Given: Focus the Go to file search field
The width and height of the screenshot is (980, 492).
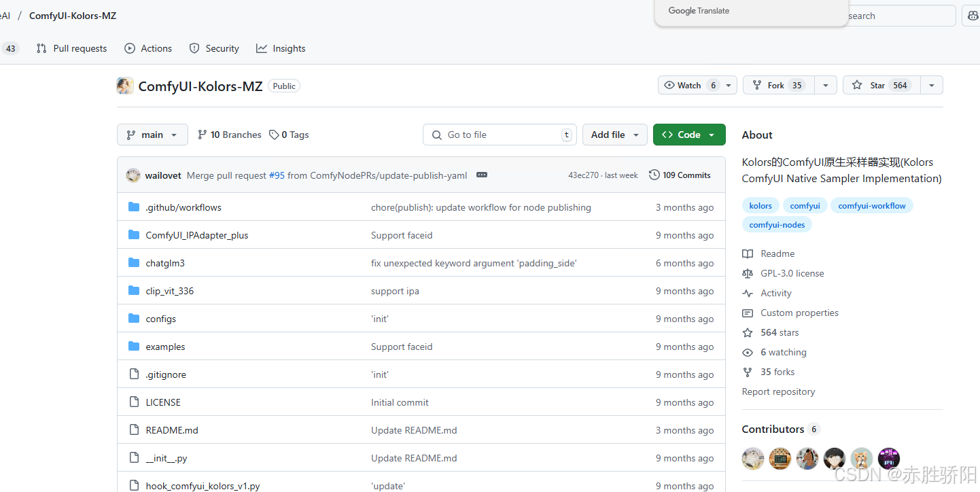Looking at the screenshot, I should click(500, 135).
